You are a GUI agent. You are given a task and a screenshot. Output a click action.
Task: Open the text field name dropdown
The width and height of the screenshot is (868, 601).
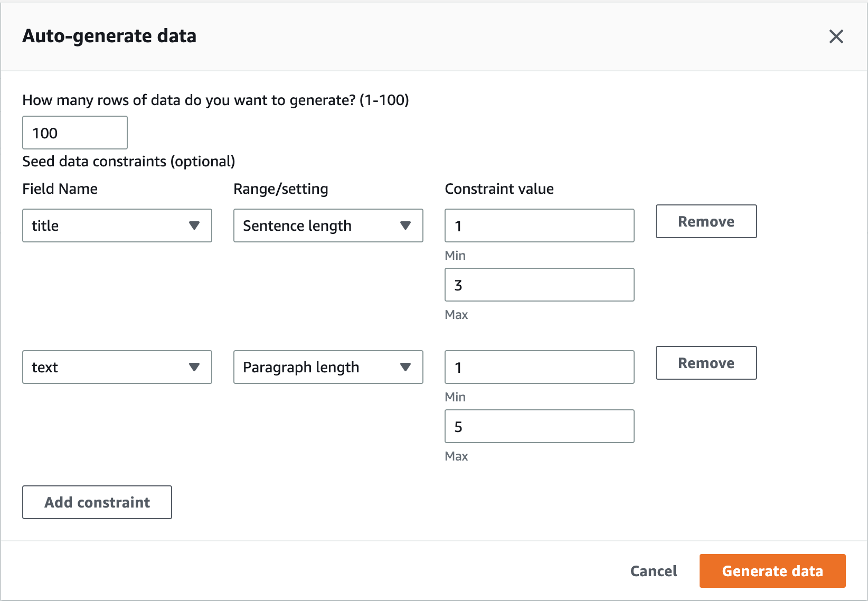pos(117,367)
